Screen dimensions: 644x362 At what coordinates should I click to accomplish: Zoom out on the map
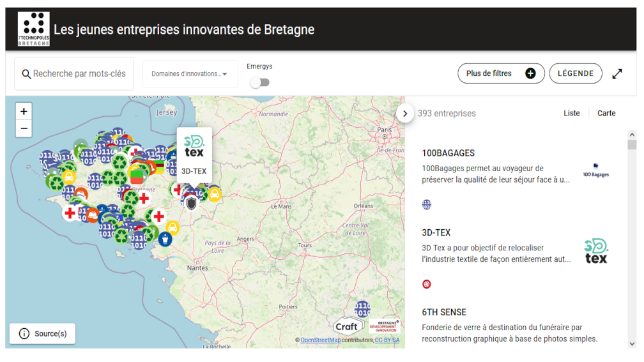coord(24,128)
